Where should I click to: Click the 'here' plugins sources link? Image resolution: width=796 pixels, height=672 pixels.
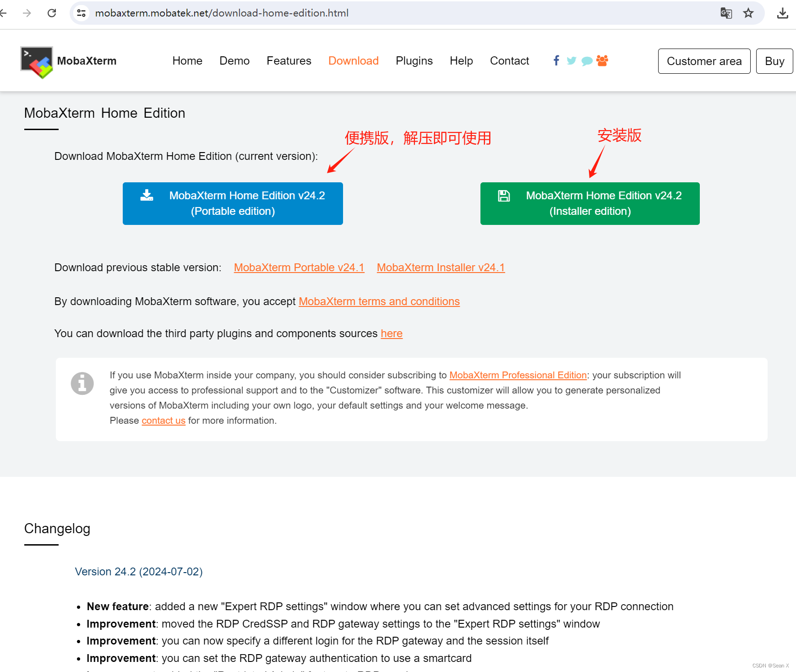coord(392,333)
